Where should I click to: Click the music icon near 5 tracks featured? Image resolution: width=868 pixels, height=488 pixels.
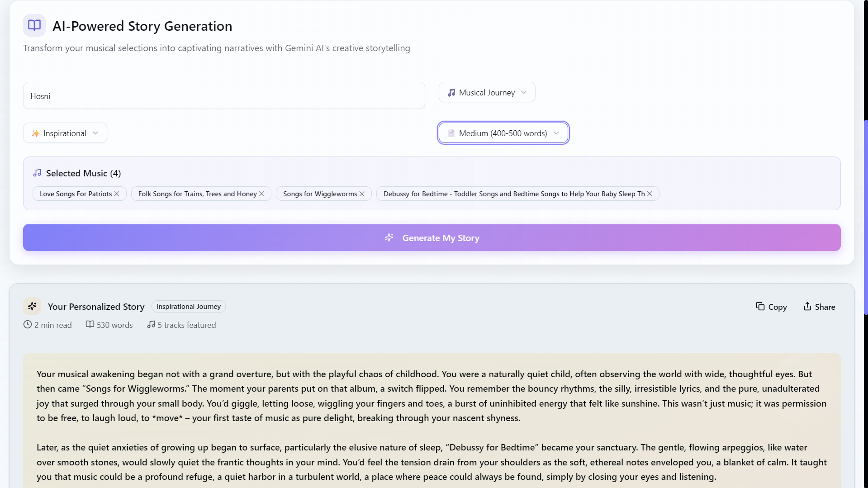point(151,325)
